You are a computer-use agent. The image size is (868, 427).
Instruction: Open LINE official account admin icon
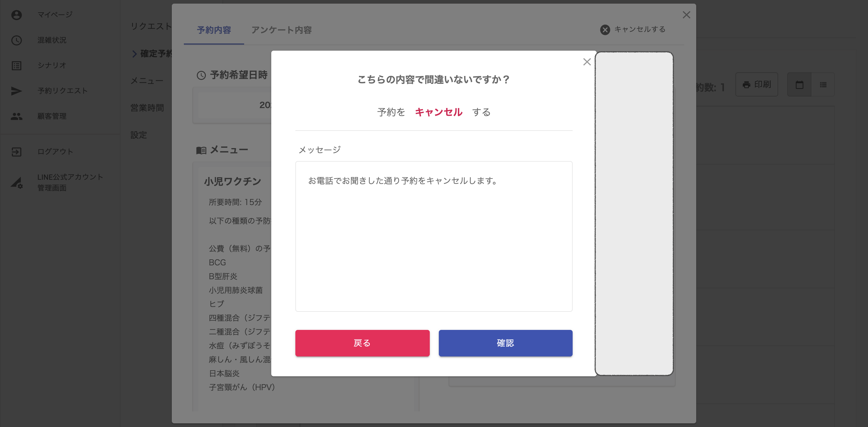pyautogui.click(x=16, y=182)
